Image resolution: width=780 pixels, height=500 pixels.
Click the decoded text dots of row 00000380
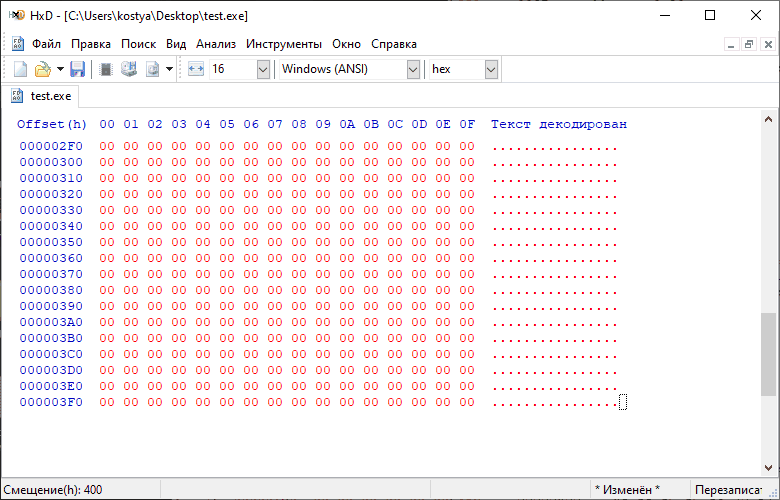click(555, 292)
